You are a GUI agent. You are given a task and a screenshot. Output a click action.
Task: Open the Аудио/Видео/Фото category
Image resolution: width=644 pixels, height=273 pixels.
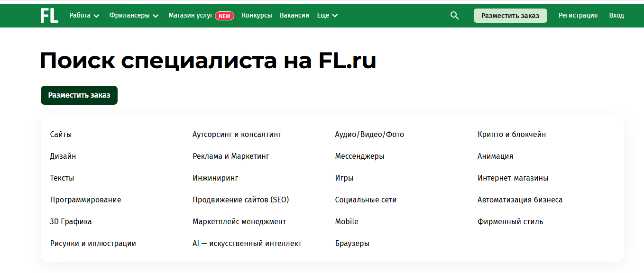tap(369, 135)
